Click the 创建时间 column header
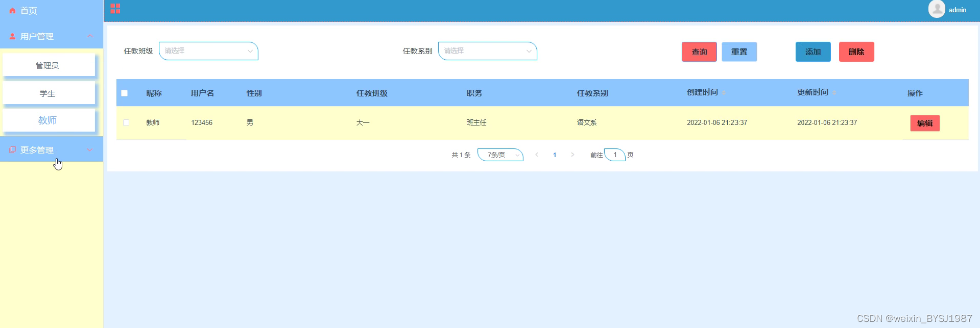Screen dimensions: 980x328 click(x=702, y=92)
